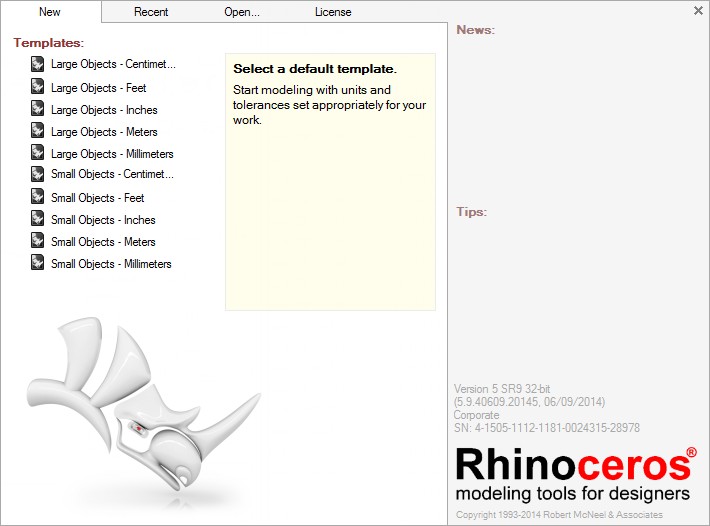This screenshot has width=710, height=526.
Task: Select the New tab
Action: click(50, 12)
